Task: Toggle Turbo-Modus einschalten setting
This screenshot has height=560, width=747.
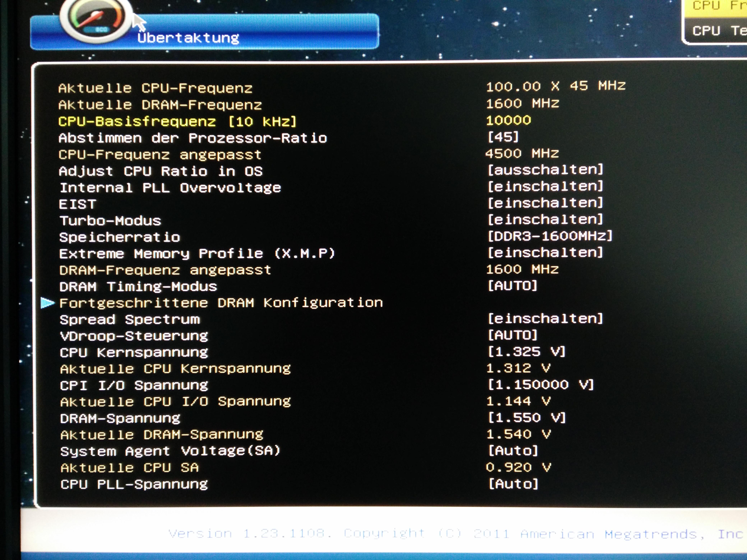Action: 545,219
